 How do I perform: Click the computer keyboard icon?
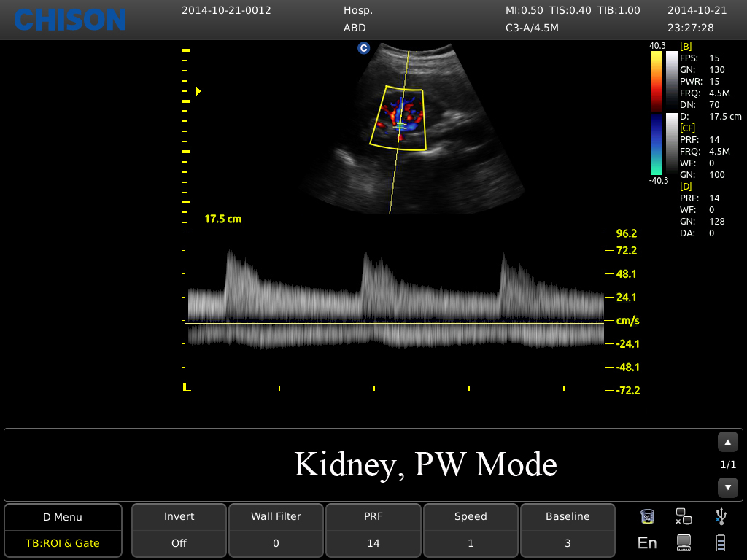tap(684, 542)
